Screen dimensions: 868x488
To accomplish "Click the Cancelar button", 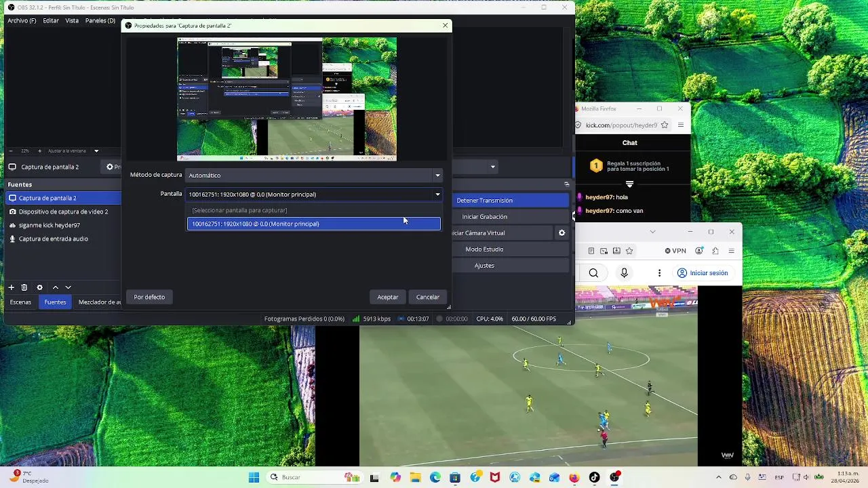I will click(428, 297).
